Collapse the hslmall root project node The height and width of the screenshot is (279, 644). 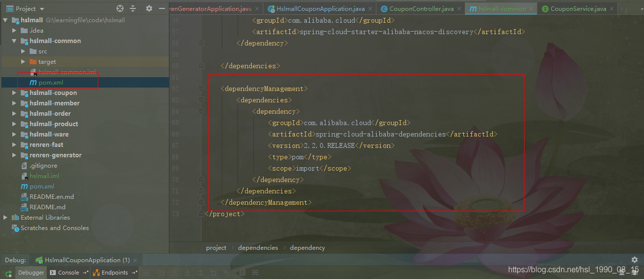click(x=5, y=20)
